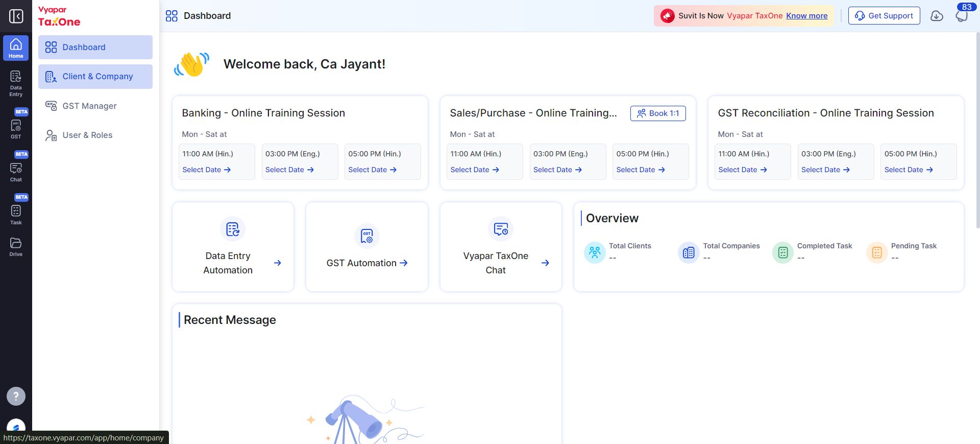Click the Completed Task icon in Overview

point(783,252)
